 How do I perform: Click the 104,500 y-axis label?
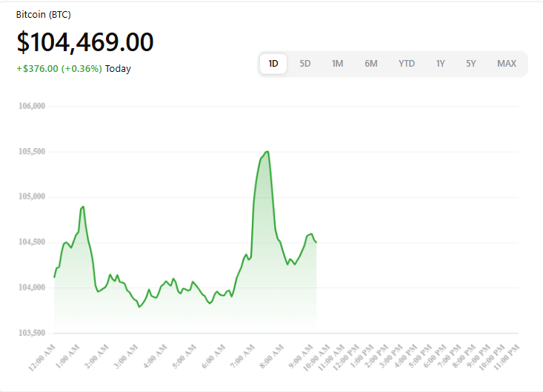pos(32,242)
